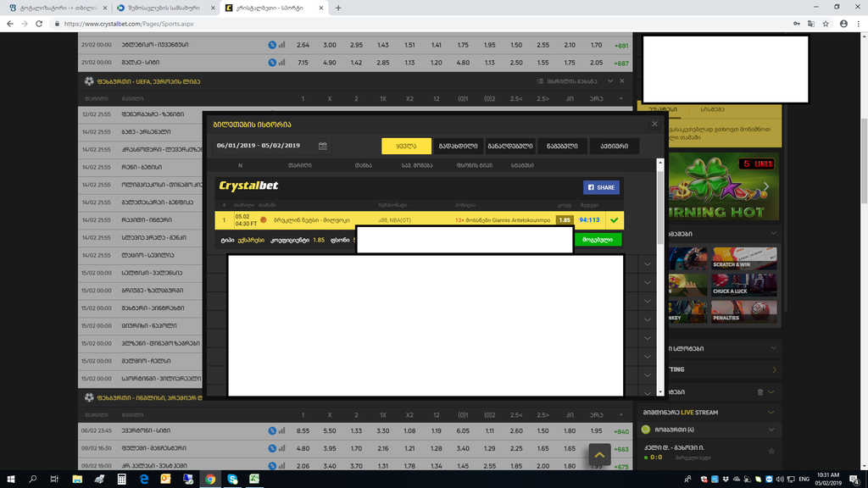Select the 3.95 draw odds

click(330, 448)
